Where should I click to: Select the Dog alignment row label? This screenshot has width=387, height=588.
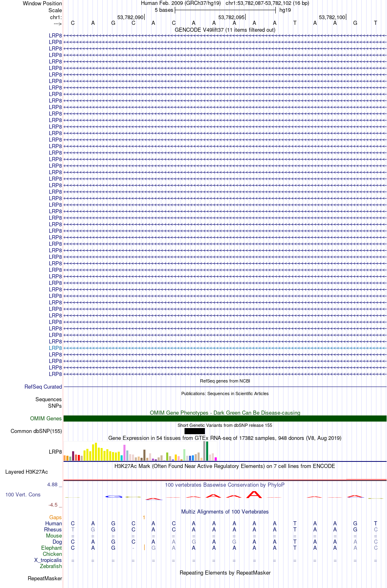pos(57,542)
